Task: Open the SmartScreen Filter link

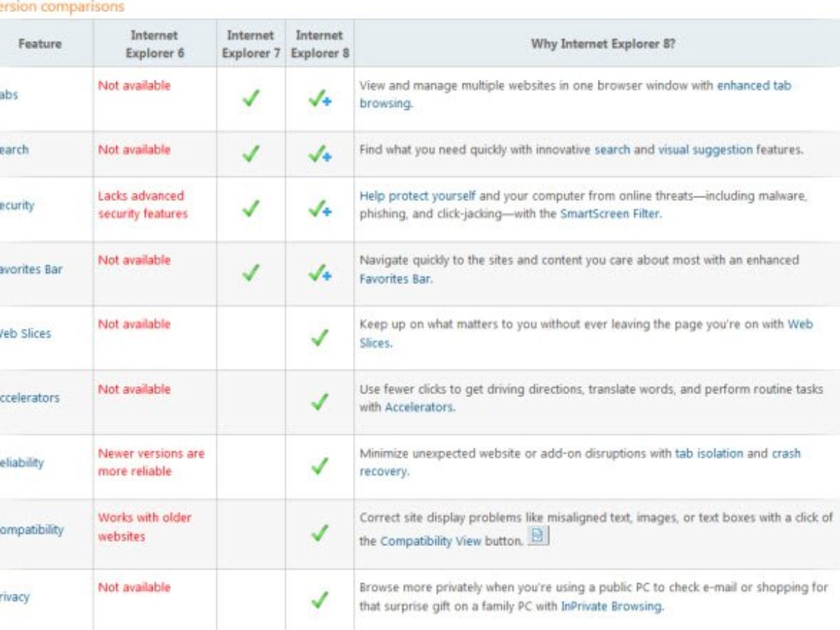Action: click(609, 214)
